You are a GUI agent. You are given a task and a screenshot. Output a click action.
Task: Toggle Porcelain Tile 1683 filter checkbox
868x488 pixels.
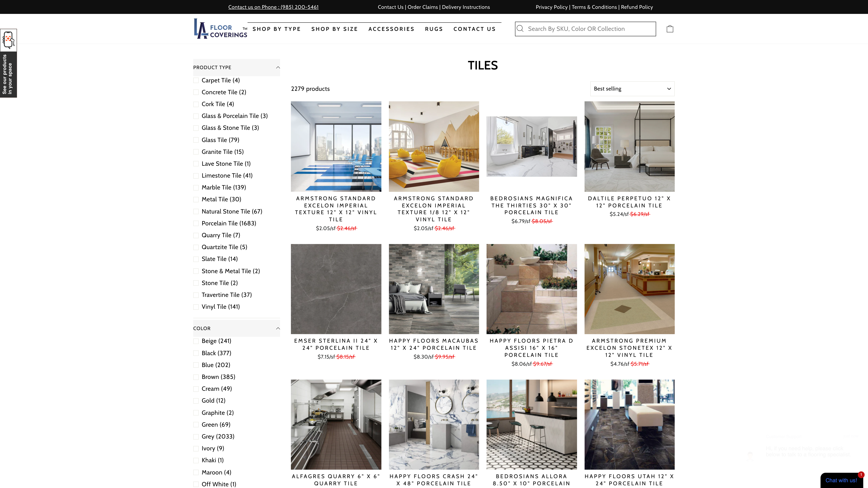pyautogui.click(x=196, y=223)
